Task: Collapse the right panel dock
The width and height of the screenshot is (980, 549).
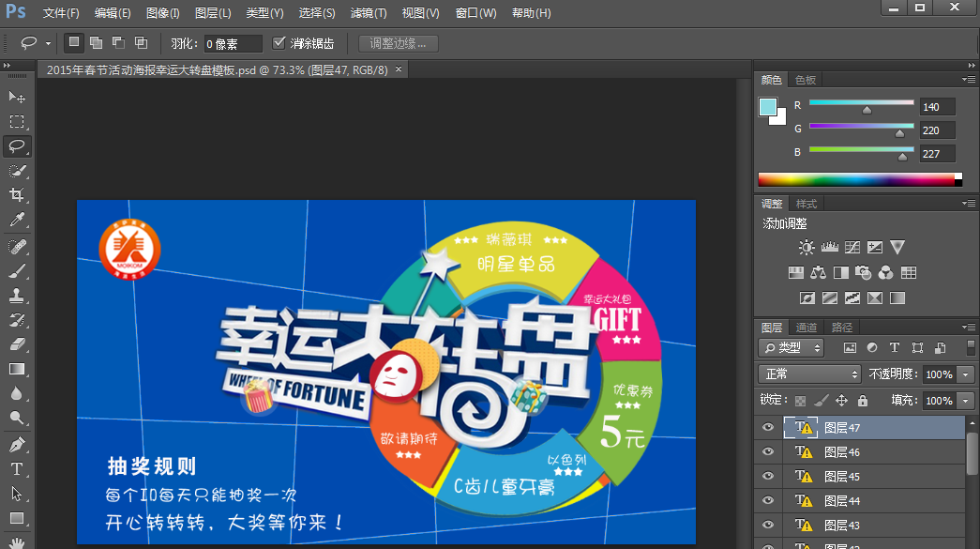Action: pyautogui.click(x=972, y=65)
